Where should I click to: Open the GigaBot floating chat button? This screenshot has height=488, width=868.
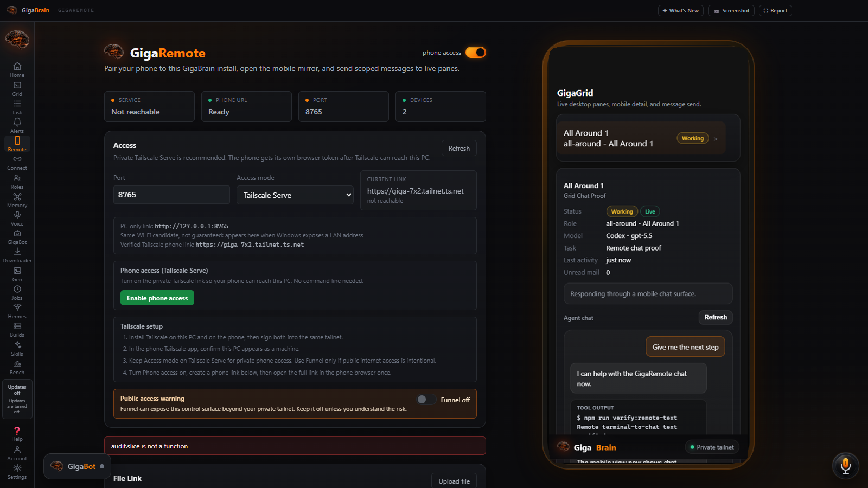77,466
